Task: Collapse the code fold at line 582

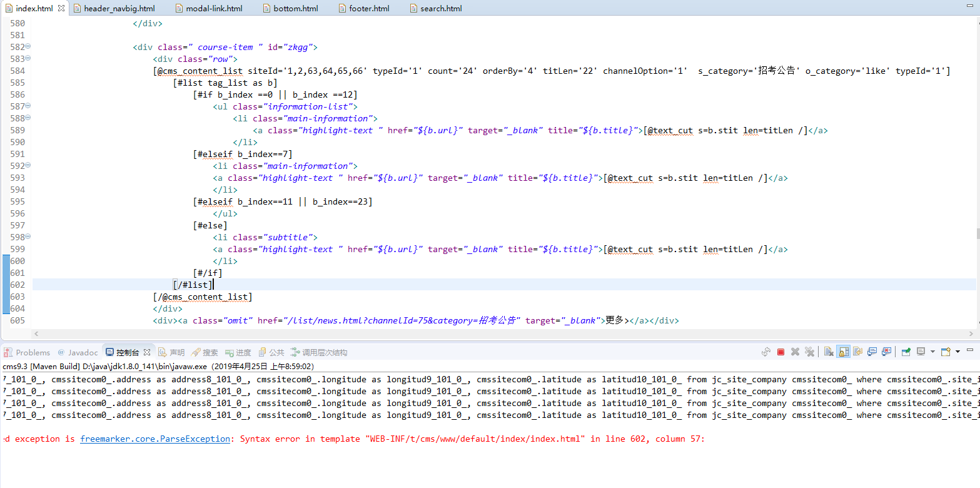Action: pos(28,47)
